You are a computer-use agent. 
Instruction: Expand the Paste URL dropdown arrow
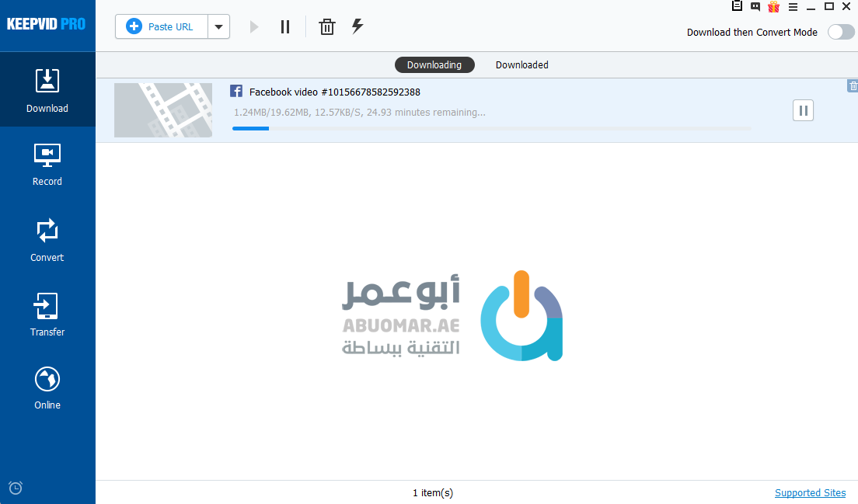pyautogui.click(x=218, y=26)
